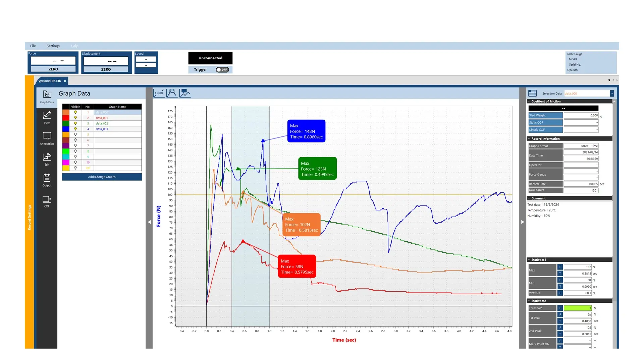
Task: Toggle the Trigger switch OFF to ON
Action: (x=222, y=69)
